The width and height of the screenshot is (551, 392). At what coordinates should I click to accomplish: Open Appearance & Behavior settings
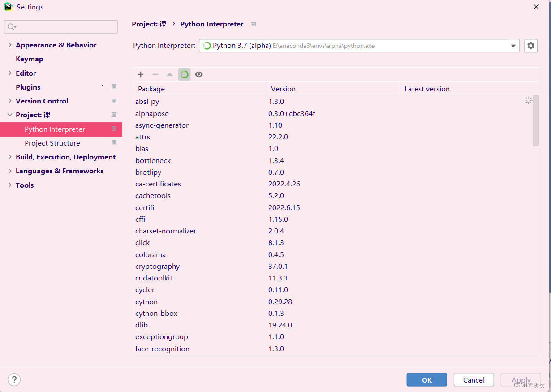[x=56, y=45]
